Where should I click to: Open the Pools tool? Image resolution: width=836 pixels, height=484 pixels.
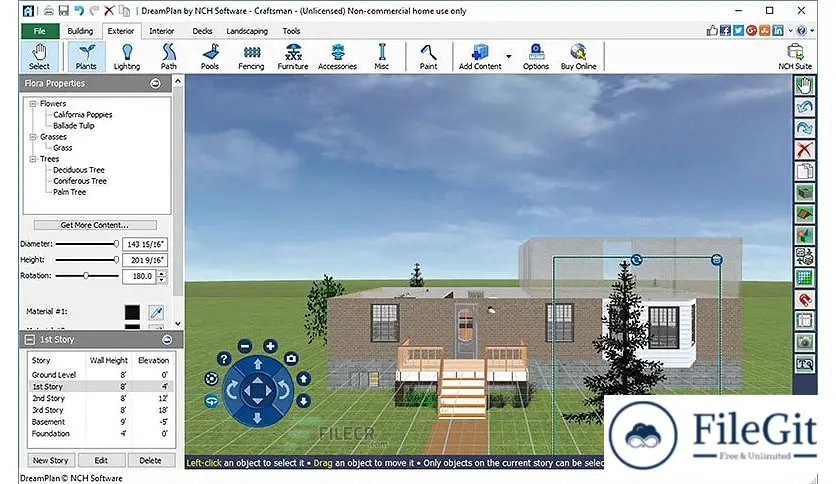[210, 57]
